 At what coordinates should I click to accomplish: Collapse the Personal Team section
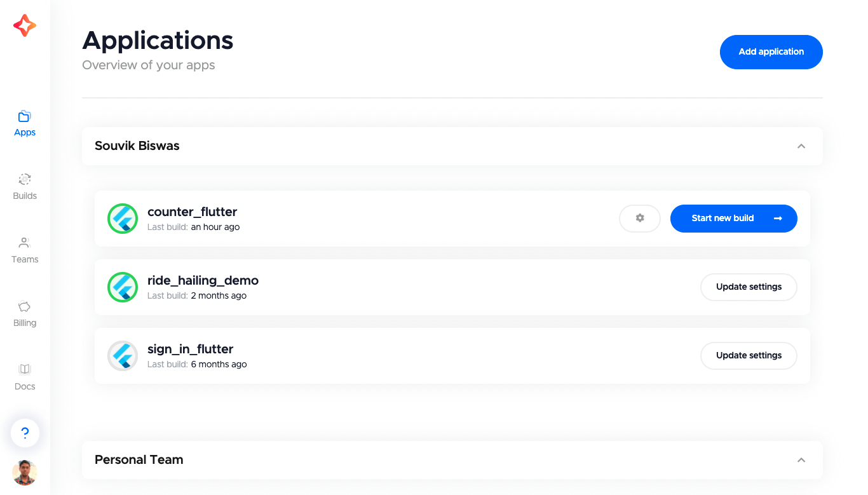tap(801, 460)
